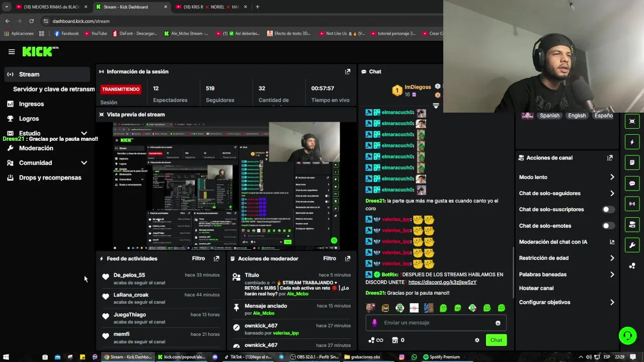Open the channel points infinity icon
The image size is (644, 362).
coord(376,340)
